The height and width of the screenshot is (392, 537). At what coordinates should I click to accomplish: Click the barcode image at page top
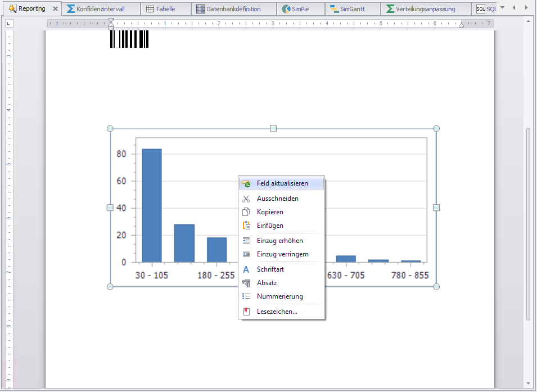pos(129,39)
